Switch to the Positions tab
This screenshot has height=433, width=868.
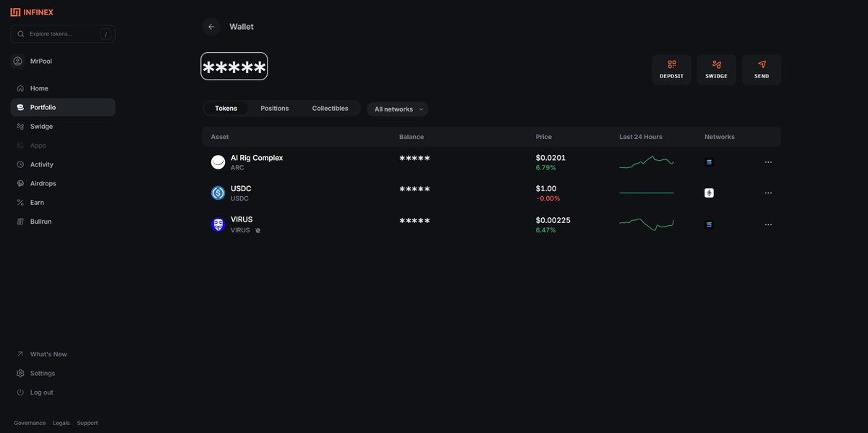pos(275,109)
